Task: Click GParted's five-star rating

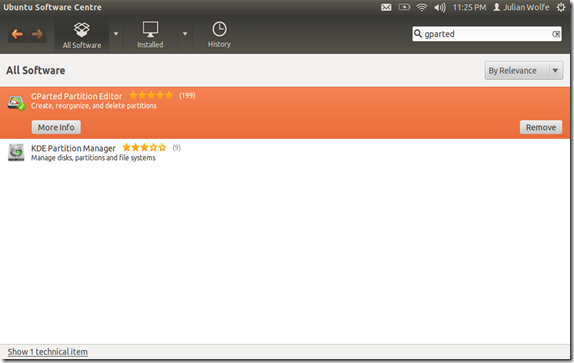Action: [x=151, y=96]
